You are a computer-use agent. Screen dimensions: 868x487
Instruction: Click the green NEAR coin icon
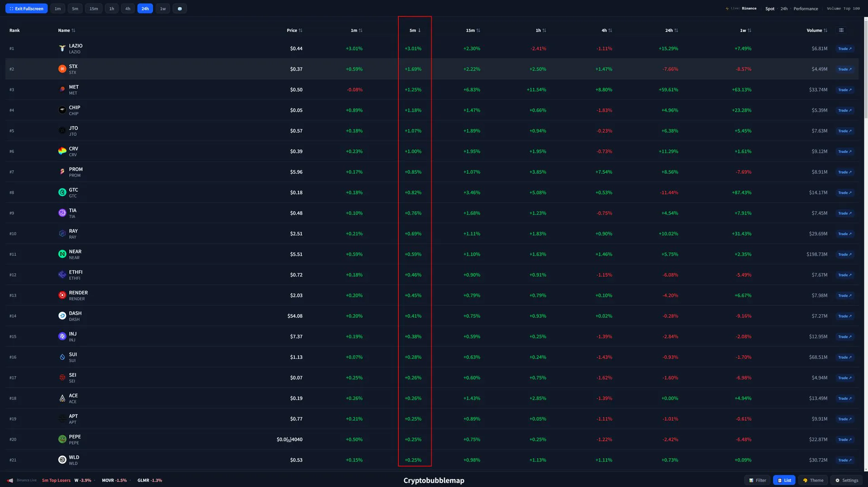62,254
